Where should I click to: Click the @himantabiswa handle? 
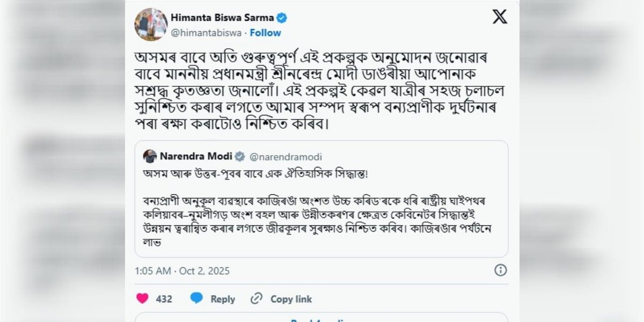point(206,33)
